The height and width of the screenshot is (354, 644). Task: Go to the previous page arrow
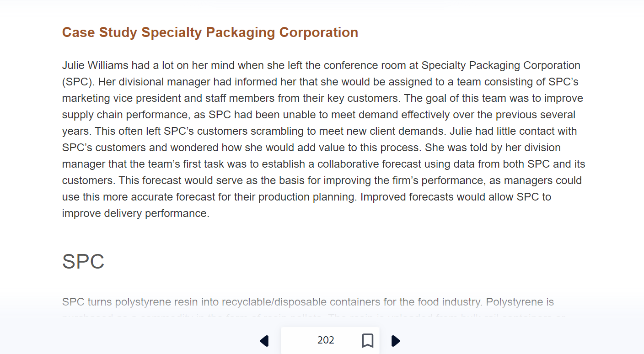click(x=264, y=341)
